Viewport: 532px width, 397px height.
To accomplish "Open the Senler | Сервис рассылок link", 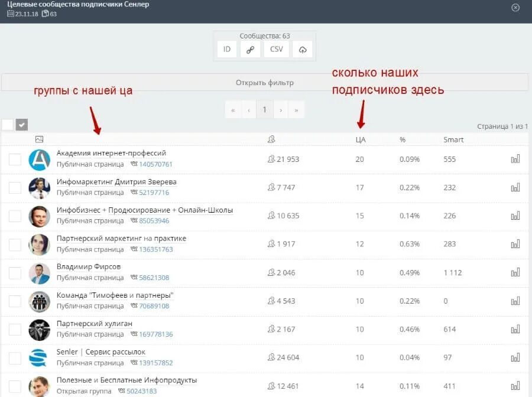I will [x=100, y=352].
